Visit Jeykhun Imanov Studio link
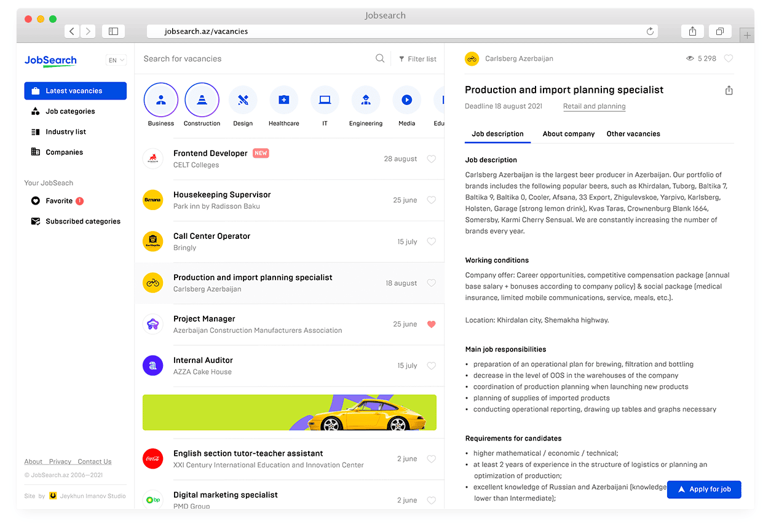 pos(87,496)
